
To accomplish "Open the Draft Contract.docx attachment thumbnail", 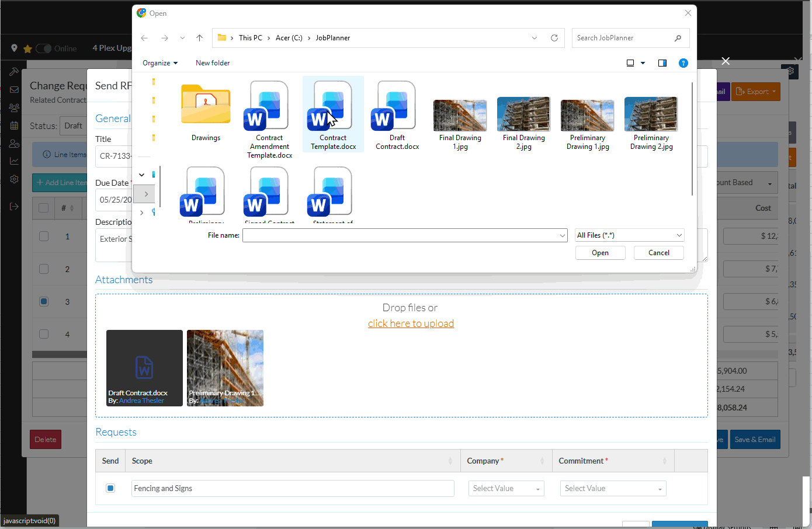I will point(144,368).
